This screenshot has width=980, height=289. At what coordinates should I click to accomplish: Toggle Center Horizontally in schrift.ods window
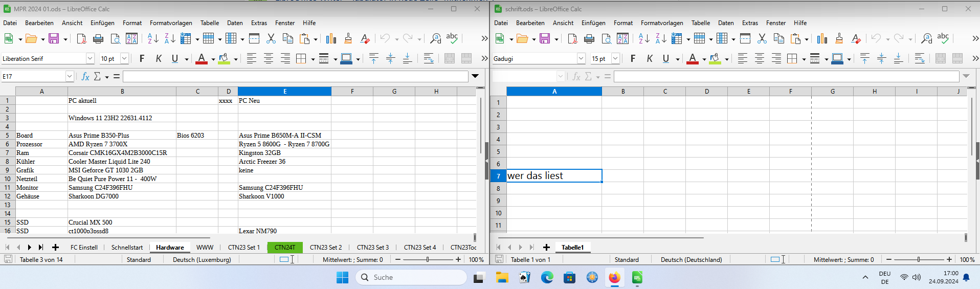click(760, 59)
